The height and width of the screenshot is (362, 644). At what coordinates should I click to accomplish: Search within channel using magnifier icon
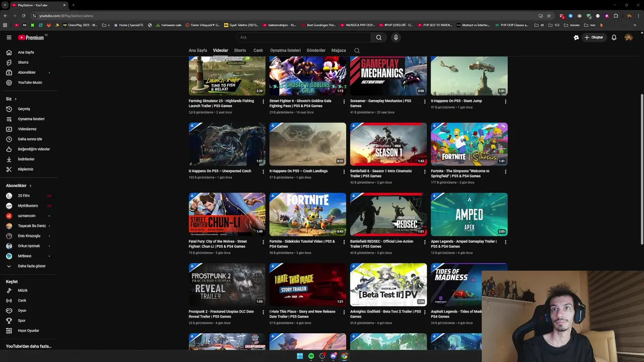357,50
